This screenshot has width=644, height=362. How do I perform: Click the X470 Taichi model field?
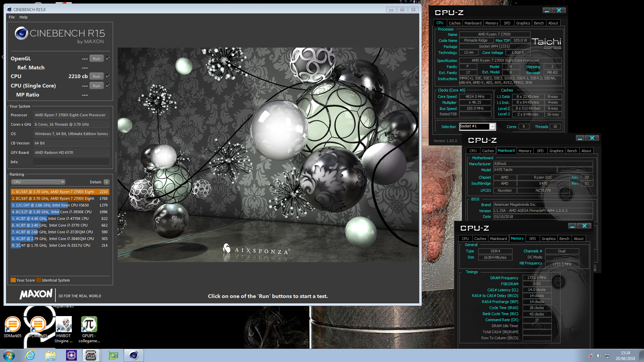[525, 170]
